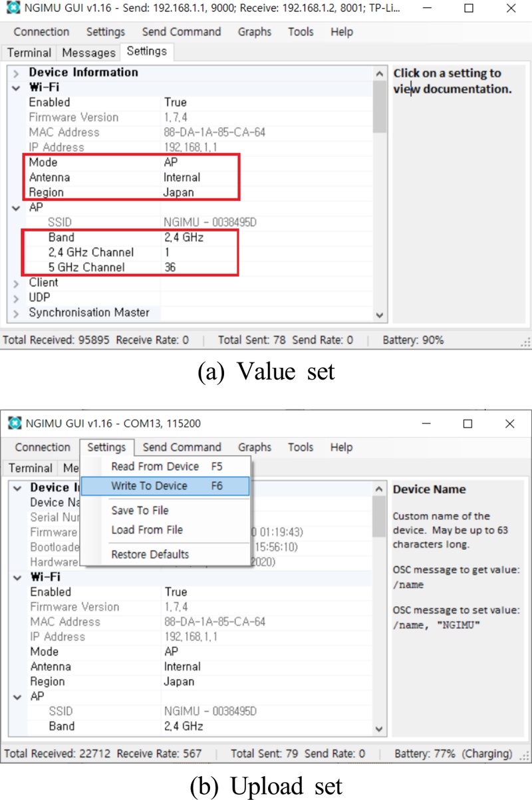Select Antenna value Internal in top window
The height and width of the screenshot is (800, 532).
[182, 178]
